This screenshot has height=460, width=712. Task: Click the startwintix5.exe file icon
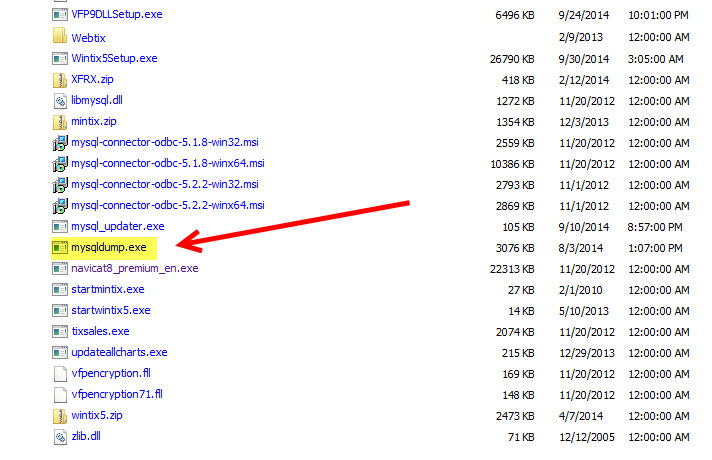[59, 311]
